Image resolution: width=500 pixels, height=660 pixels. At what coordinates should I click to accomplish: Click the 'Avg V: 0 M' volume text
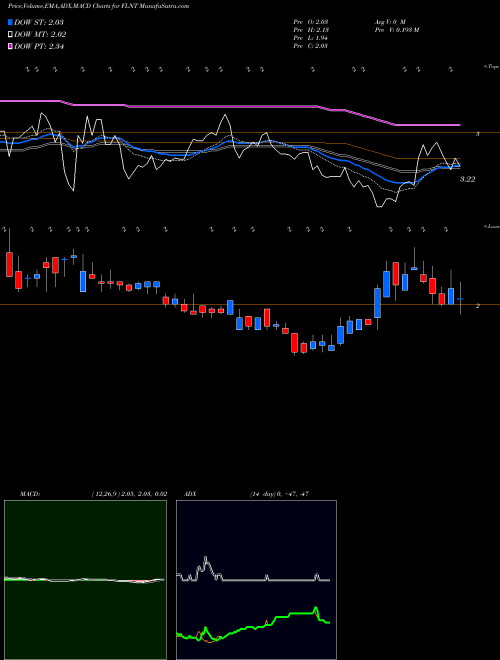point(389,21)
